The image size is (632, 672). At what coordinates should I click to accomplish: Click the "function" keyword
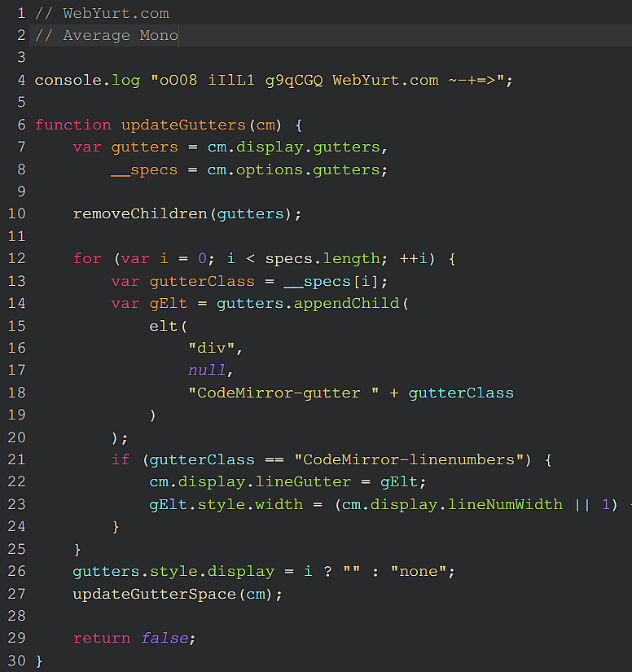coord(72,125)
